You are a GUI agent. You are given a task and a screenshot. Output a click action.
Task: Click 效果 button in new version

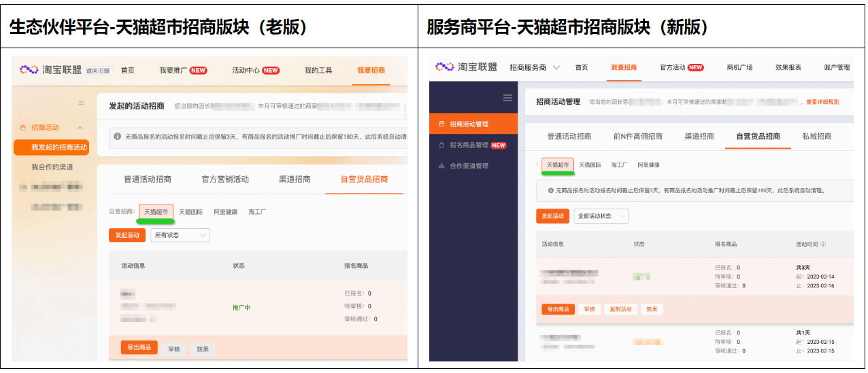click(652, 309)
